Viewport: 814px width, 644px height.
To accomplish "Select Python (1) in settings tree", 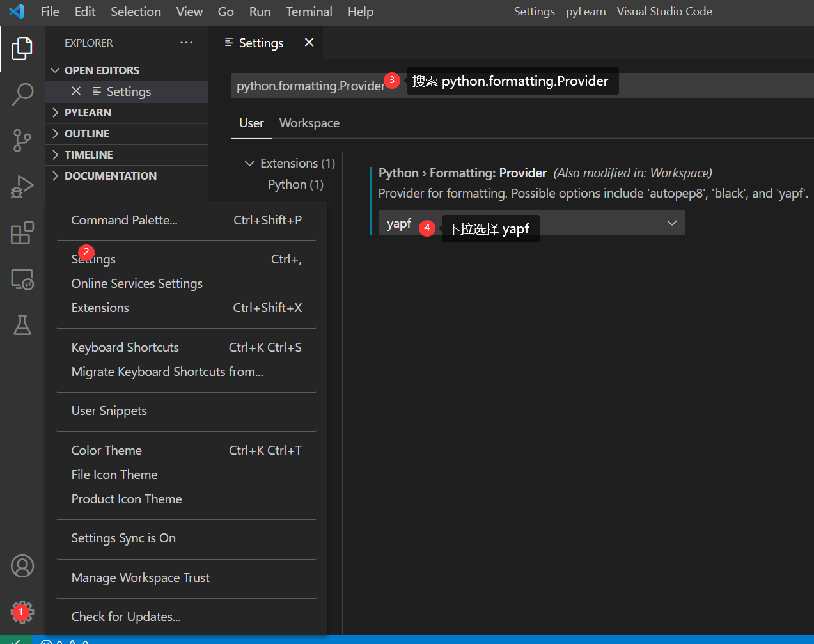I will [295, 184].
